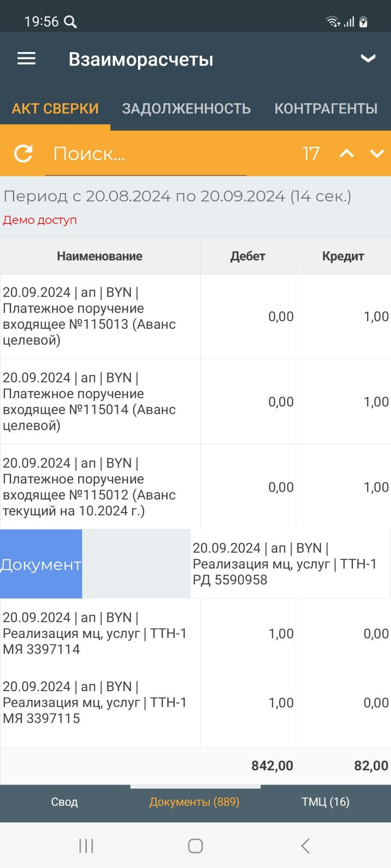Image resolution: width=391 pixels, height=868 pixels.
Task: Tap the refresh icon in search bar
Action: [23, 154]
